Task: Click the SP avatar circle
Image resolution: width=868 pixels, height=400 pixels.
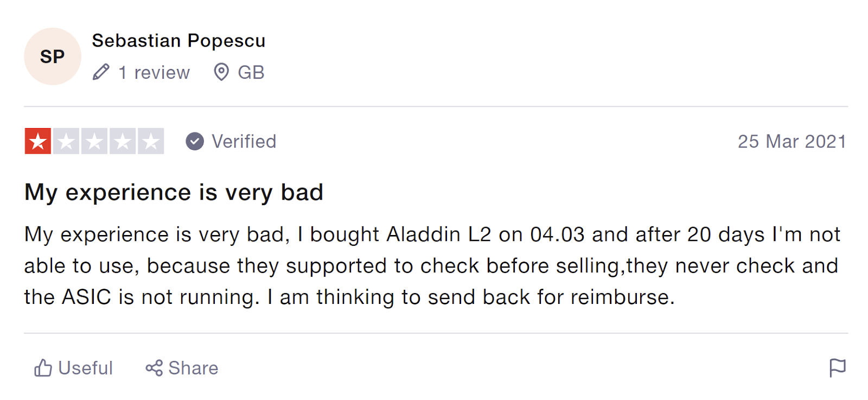Action: [53, 56]
